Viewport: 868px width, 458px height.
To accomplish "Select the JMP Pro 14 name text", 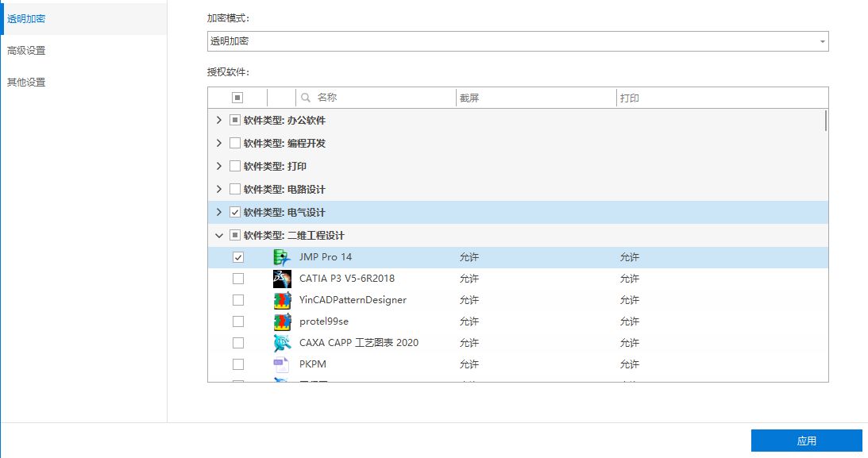I will [x=326, y=257].
